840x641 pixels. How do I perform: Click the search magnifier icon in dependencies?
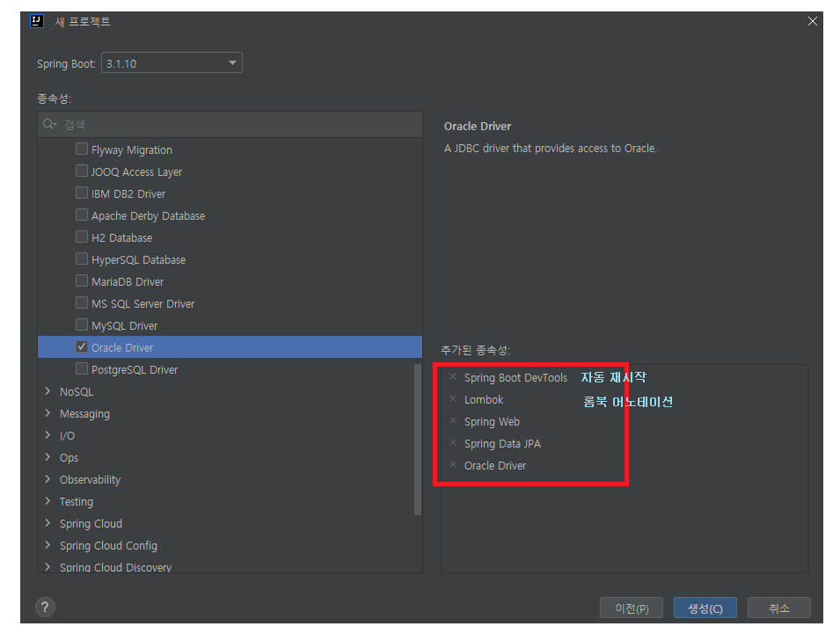[49, 124]
